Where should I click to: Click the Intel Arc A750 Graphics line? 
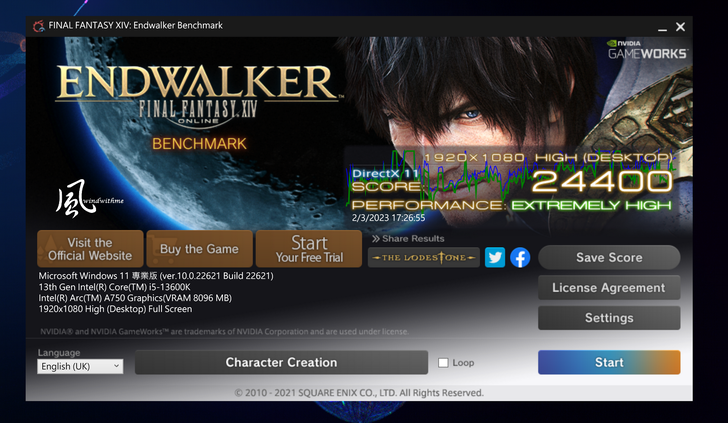coord(135,298)
